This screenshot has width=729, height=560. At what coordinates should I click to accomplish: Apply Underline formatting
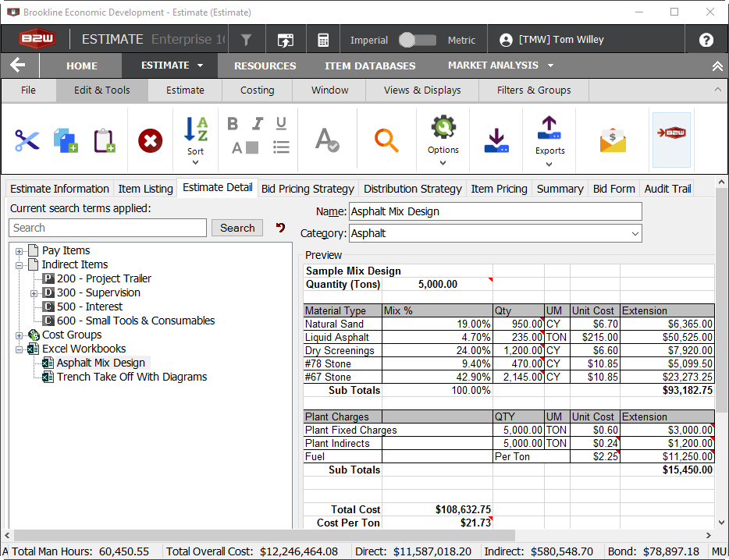(x=281, y=123)
